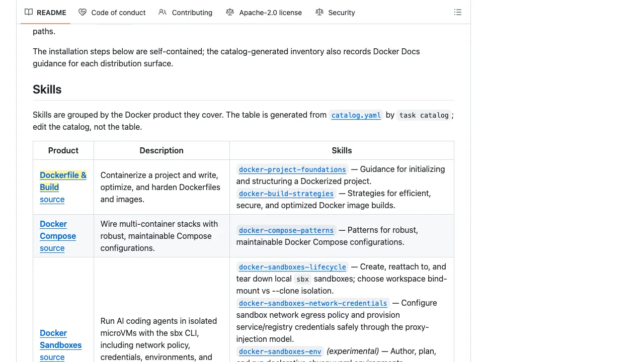
Task: Open the Docker Compose product link
Action: point(58,230)
